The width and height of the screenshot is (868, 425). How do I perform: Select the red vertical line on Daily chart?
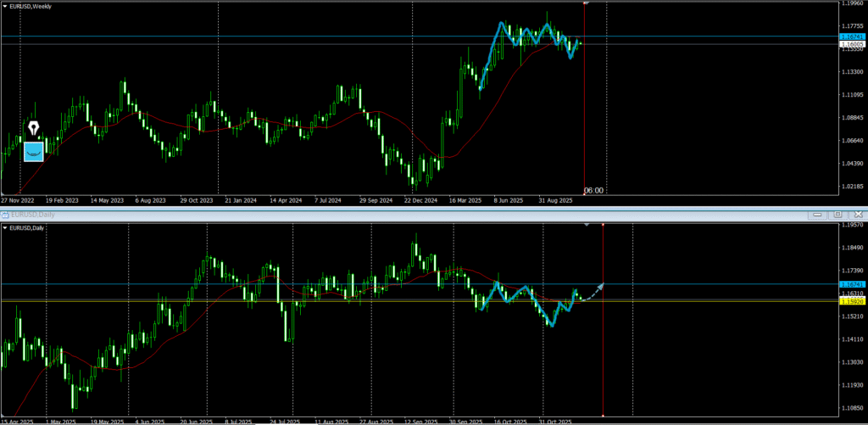point(603,356)
